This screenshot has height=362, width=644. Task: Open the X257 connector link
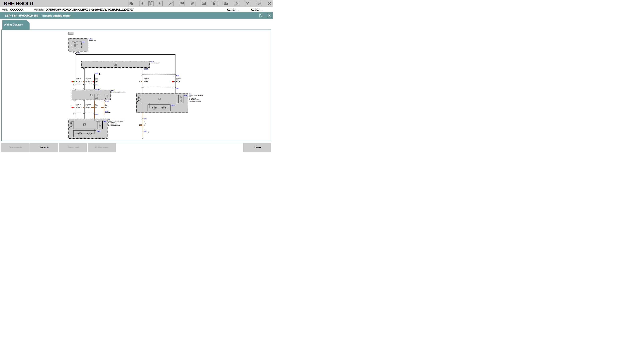(x=96, y=85)
